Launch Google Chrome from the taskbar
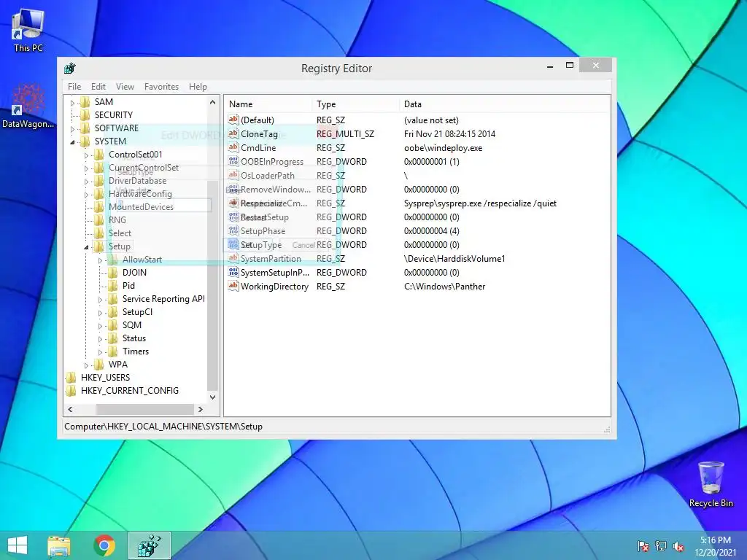The width and height of the screenshot is (747, 560). tap(104, 545)
